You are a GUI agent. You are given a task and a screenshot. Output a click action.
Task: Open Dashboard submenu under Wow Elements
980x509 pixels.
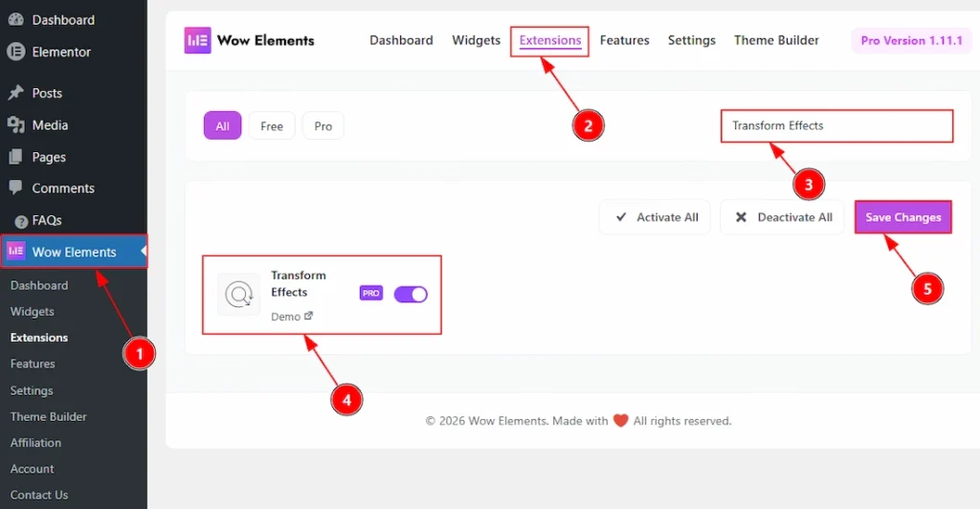38,285
